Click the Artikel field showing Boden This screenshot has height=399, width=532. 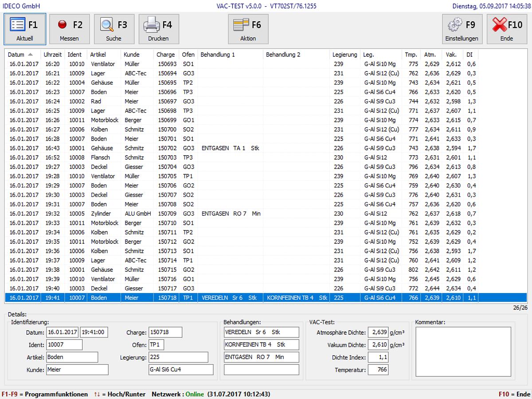click(72, 357)
